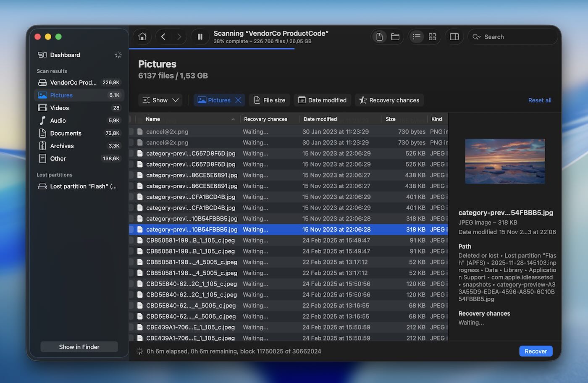
Task: Click file icon of first category-previ...CFA1BCD4B.jpg
Action: (140, 197)
